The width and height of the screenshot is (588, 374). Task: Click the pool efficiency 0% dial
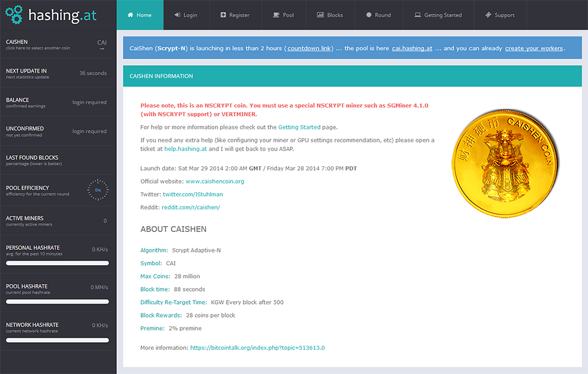tap(98, 190)
